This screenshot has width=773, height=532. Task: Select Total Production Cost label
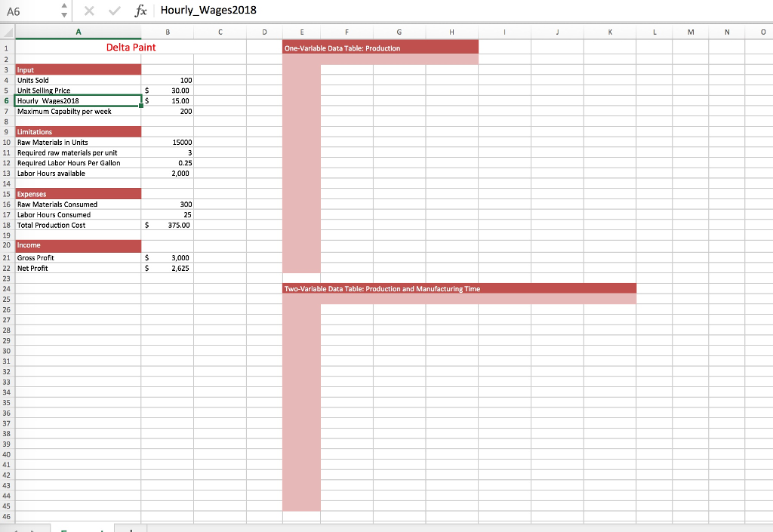click(x=79, y=225)
